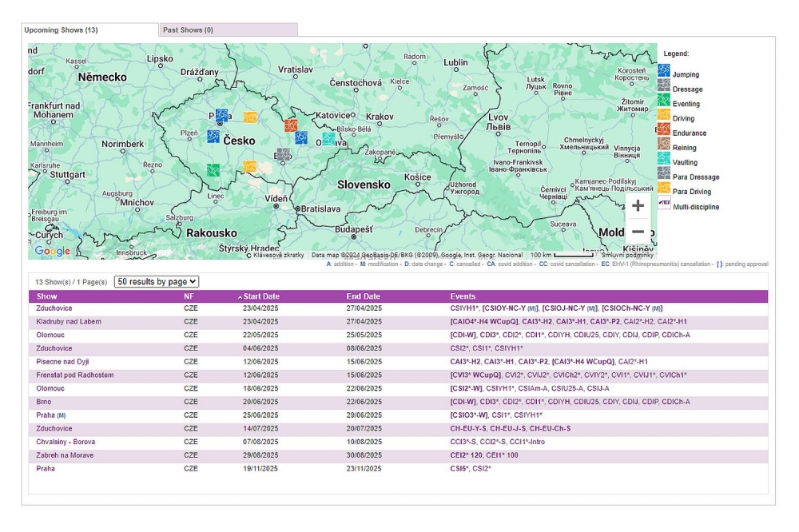Click the Dressage legend icon
799x532 pixels.
663,85
